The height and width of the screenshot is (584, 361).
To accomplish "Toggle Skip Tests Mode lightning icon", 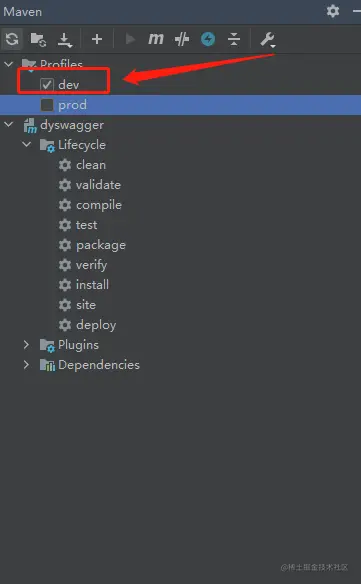I will [208, 39].
